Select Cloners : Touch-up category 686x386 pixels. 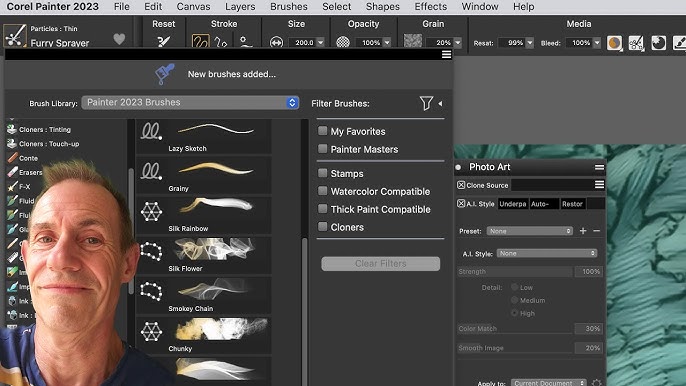click(x=49, y=144)
